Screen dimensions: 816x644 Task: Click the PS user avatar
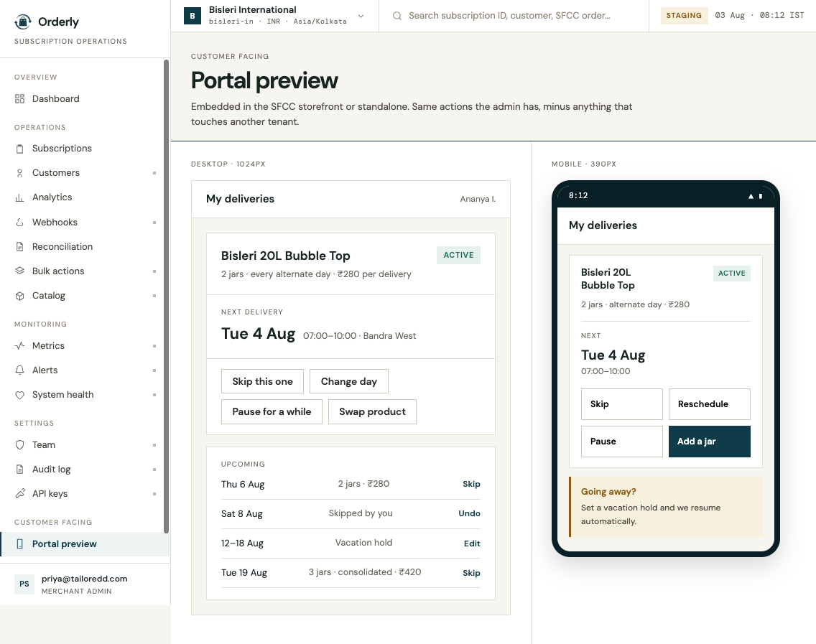click(24, 584)
